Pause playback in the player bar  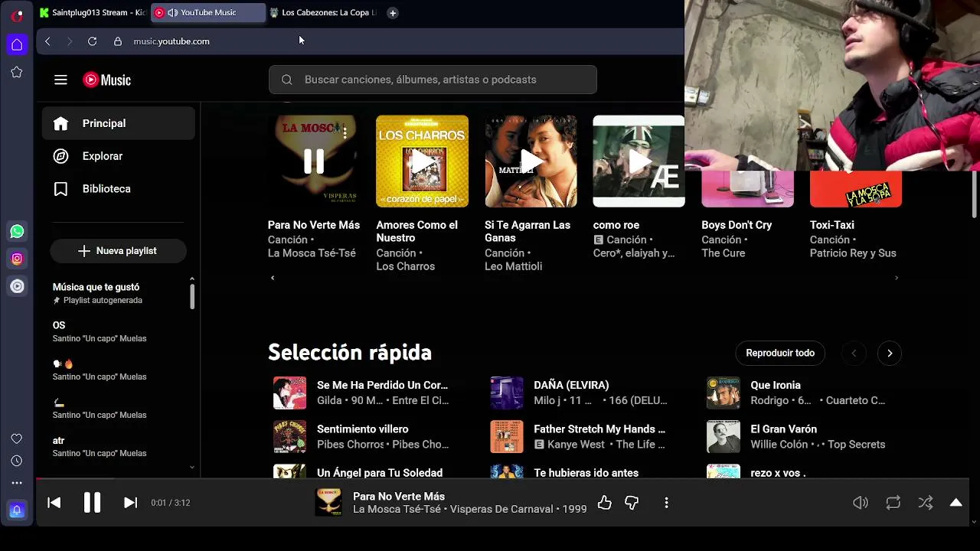[x=92, y=503]
